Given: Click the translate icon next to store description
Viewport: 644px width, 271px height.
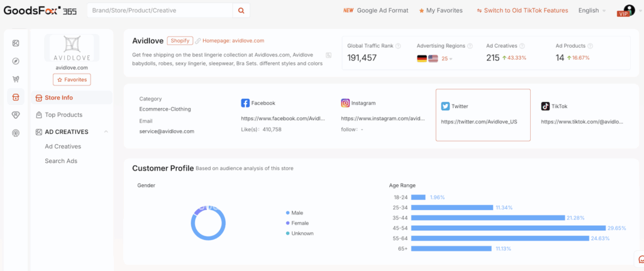Looking at the screenshot, I should [x=328, y=55].
